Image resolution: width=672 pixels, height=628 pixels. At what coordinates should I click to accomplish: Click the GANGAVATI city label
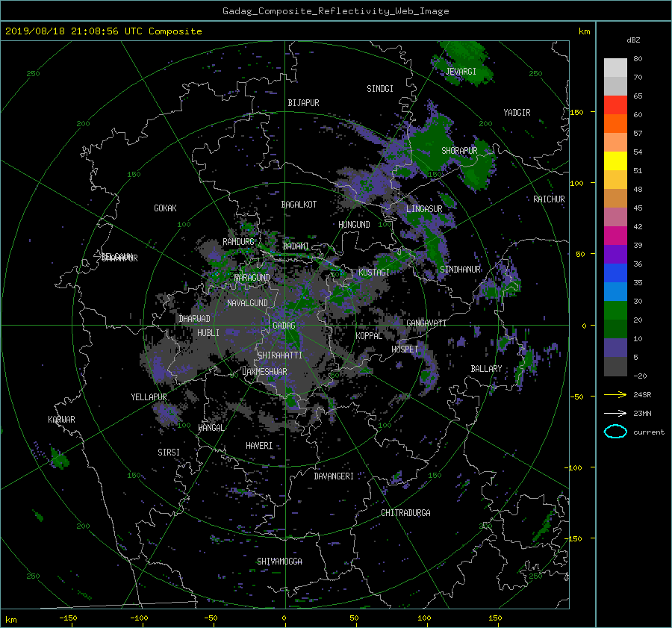(426, 323)
